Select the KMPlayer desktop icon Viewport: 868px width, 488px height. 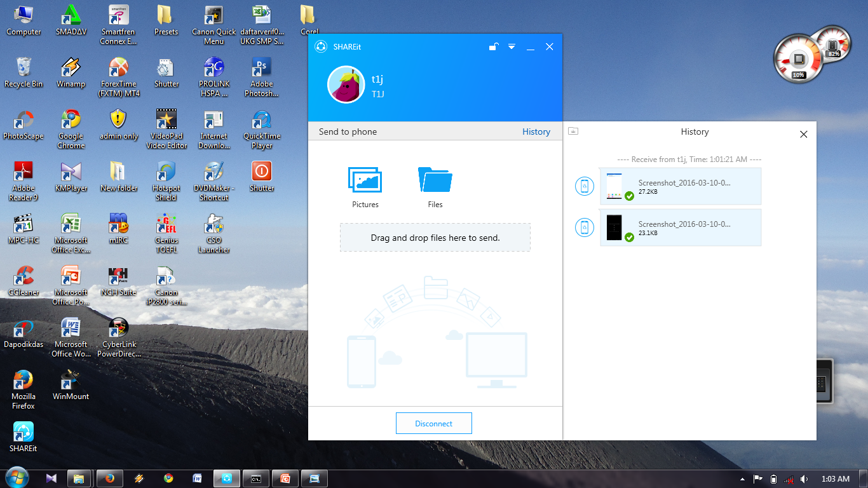(71, 177)
